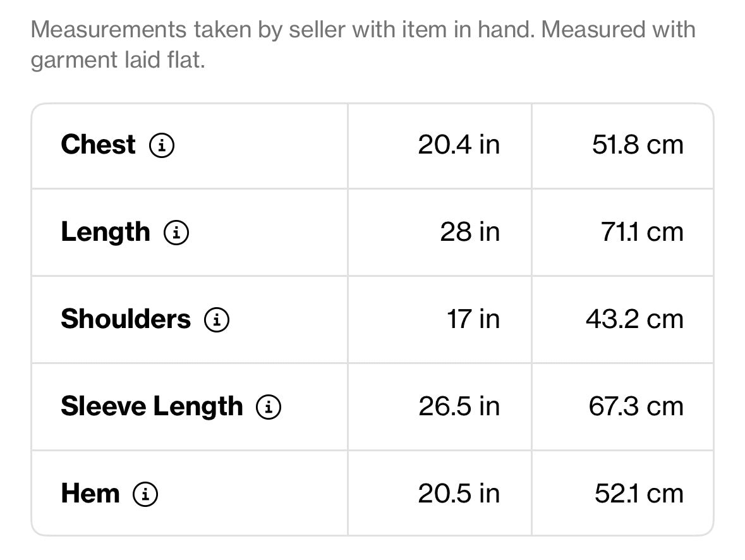Click the 43.2 cm shoulders value
The width and height of the screenshot is (745, 560).
pyautogui.click(x=635, y=319)
